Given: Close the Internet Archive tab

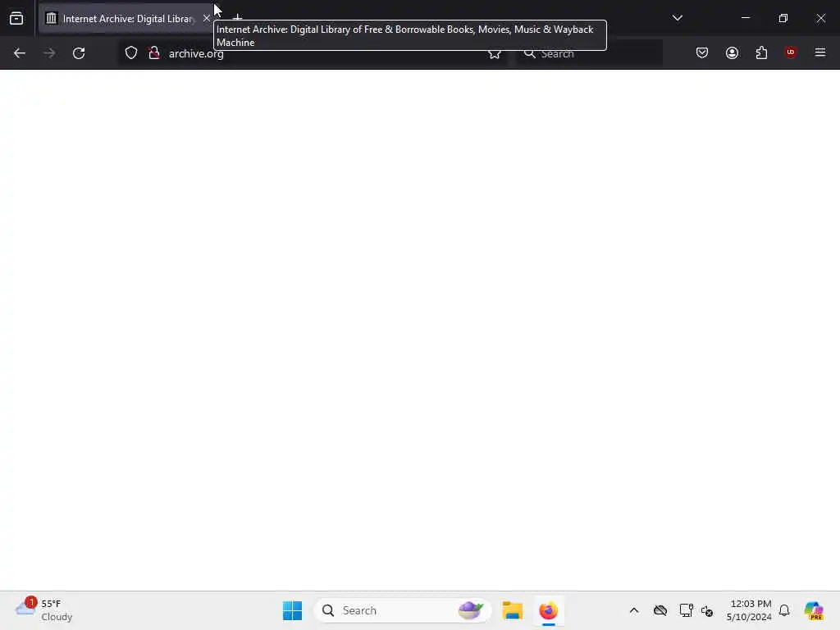Looking at the screenshot, I should pyautogui.click(x=206, y=18).
